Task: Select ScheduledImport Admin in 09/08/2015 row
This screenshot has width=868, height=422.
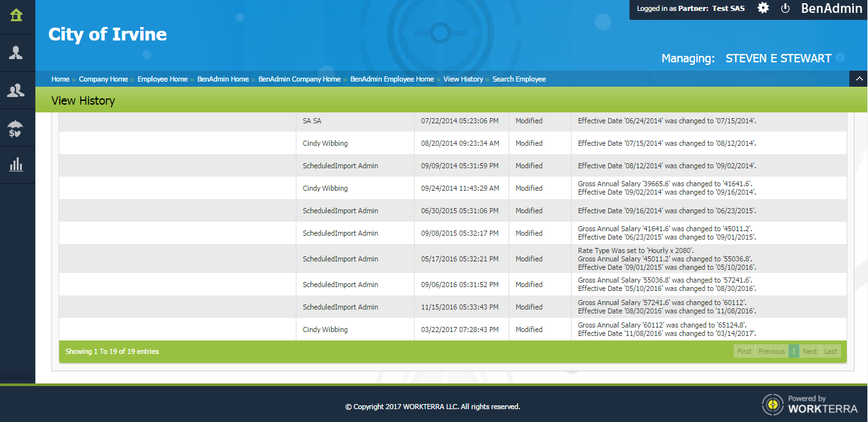Action: 340,233
